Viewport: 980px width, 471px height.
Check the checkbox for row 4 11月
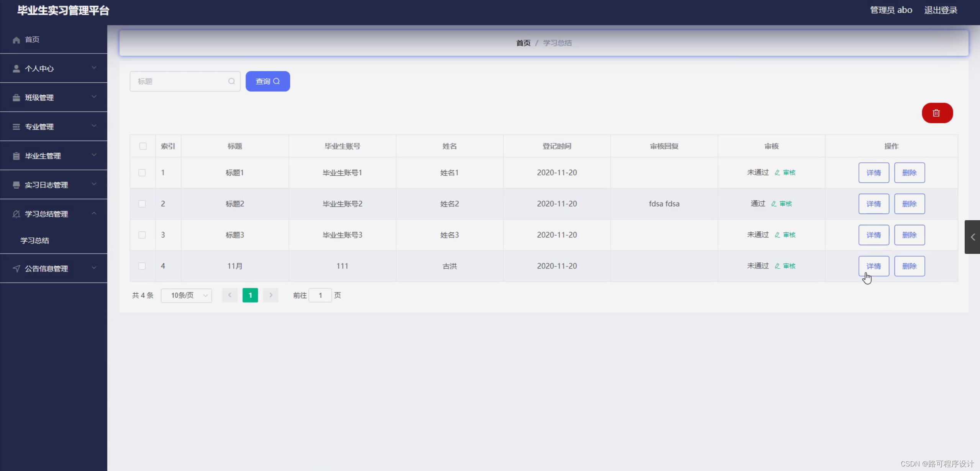(142, 266)
